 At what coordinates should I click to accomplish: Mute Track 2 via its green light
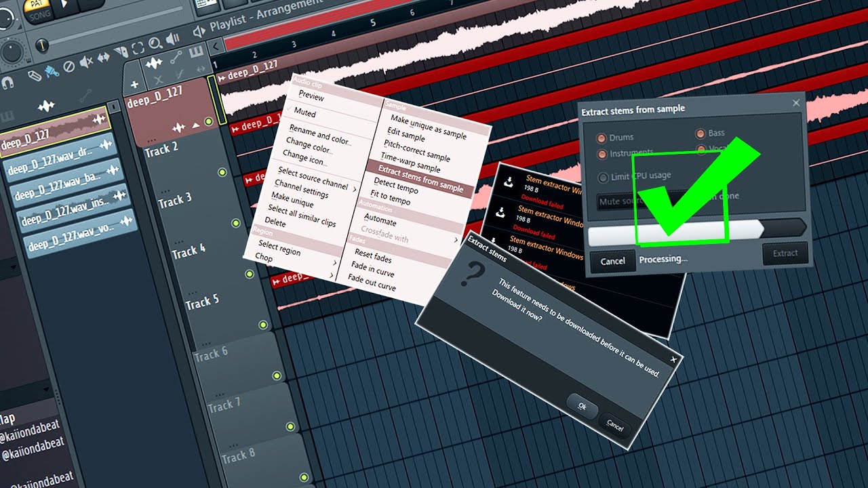click(x=222, y=172)
